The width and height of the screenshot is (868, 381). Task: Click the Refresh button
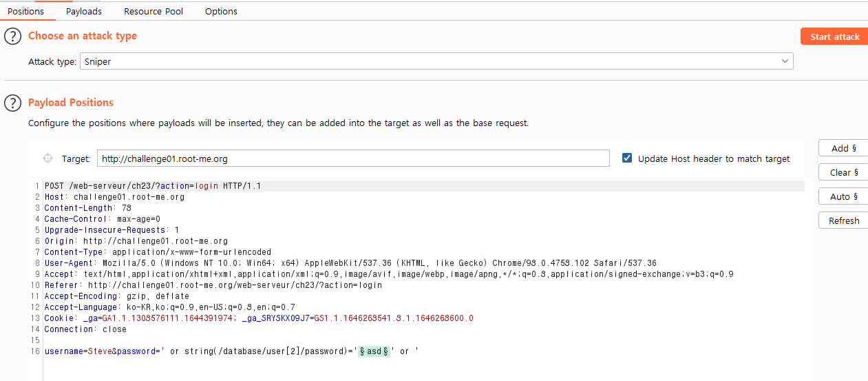coord(843,220)
